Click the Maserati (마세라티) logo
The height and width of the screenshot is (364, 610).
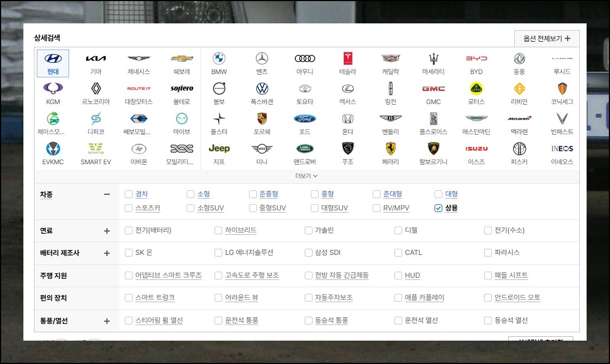pyautogui.click(x=433, y=58)
